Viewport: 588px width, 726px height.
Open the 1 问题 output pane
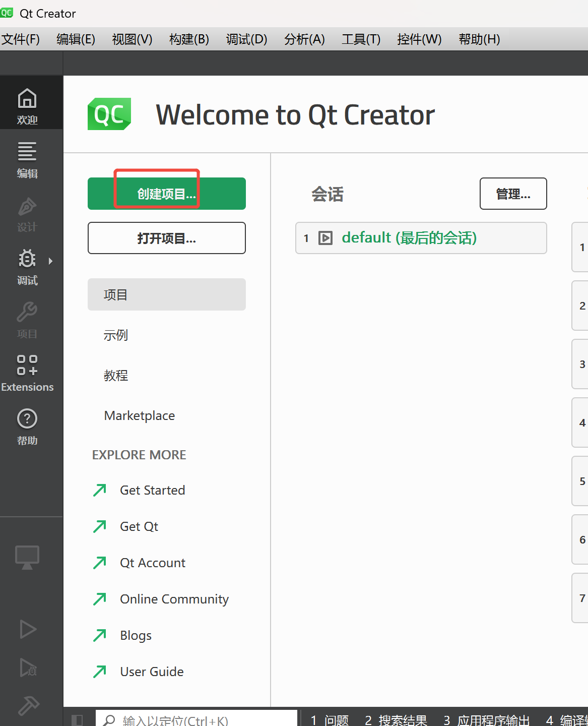[x=330, y=720]
